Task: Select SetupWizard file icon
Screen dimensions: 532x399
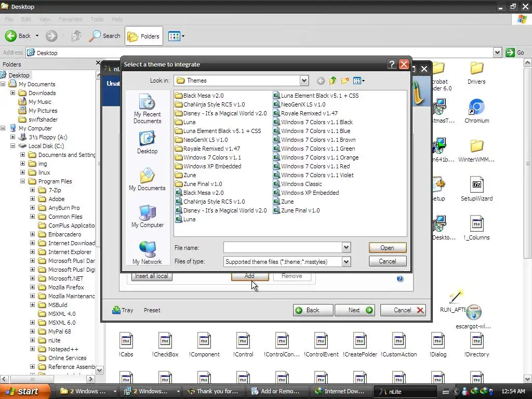Action: pos(476,189)
